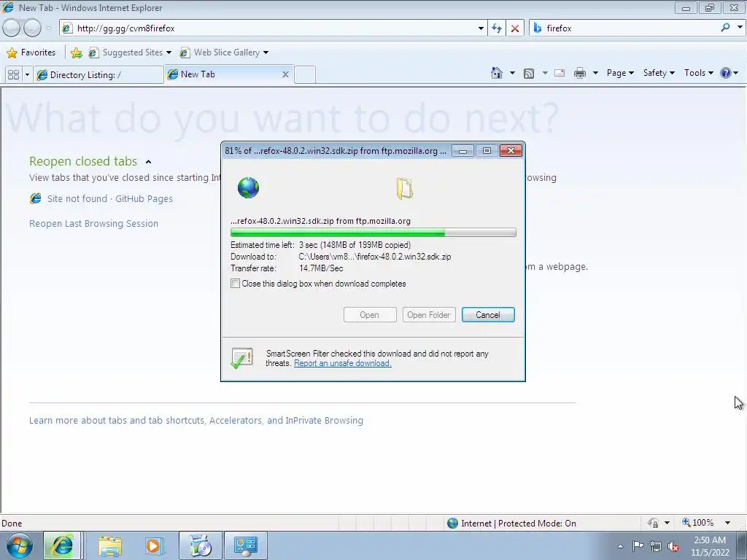Select the New Tab tab
The width and height of the screenshot is (747, 560).
[x=228, y=74]
